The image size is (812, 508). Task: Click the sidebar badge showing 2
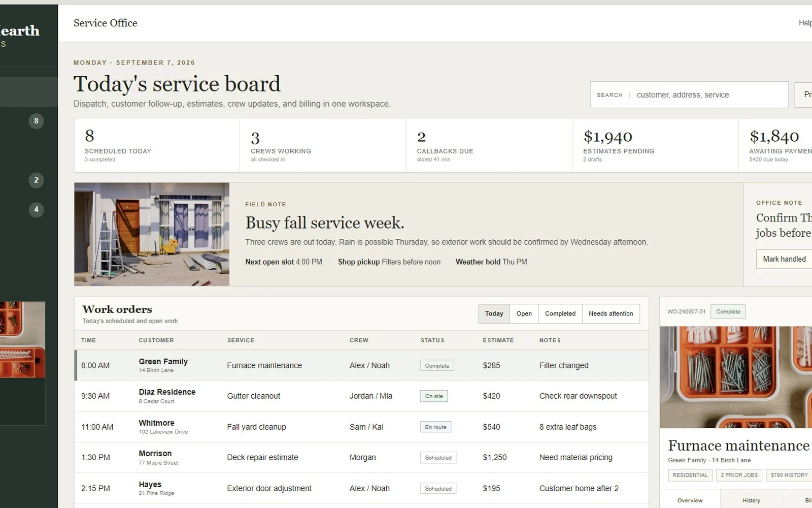[x=36, y=180]
